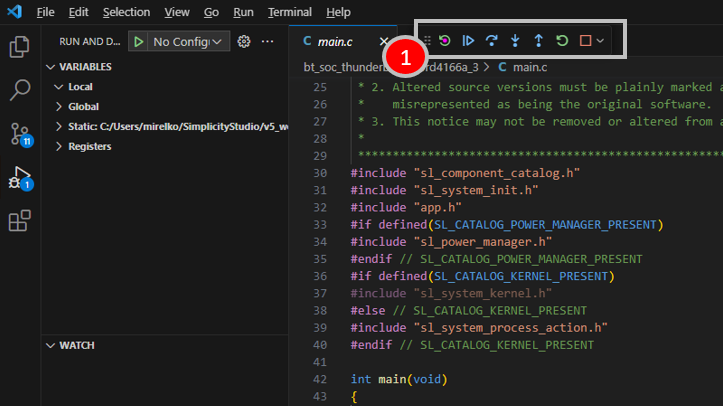Stop debugging with the red square
Image resolution: width=723 pixels, height=406 pixels.
coord(586,41)
